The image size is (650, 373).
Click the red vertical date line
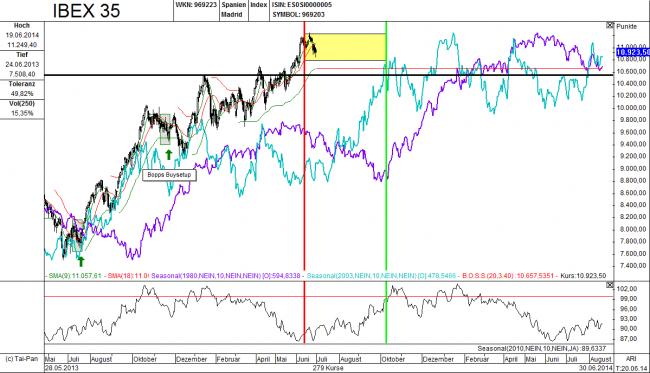click(305, 182)
